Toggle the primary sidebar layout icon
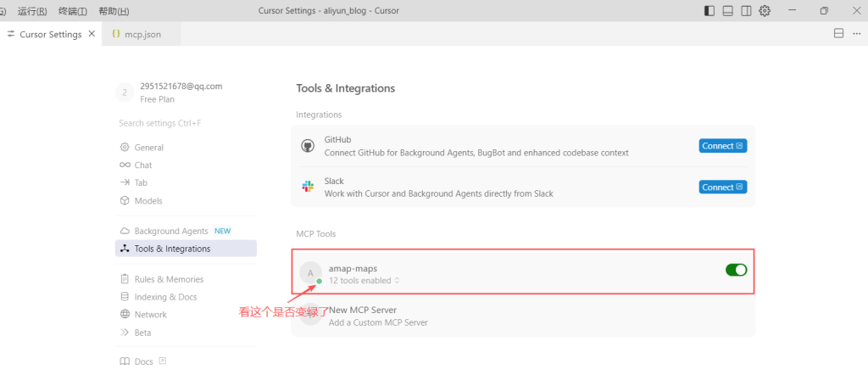This screenshot has width=868, height=392. point(709,11)
